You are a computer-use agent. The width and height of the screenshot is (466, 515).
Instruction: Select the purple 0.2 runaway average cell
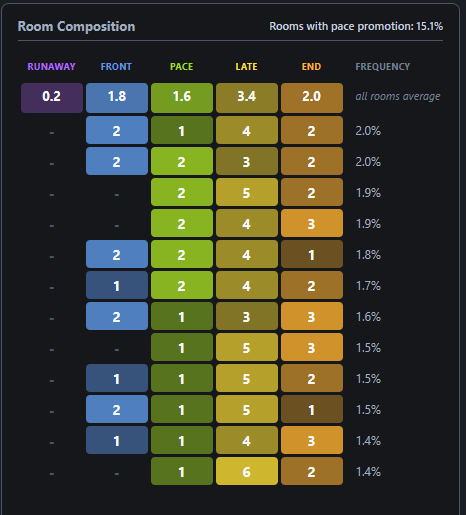click(x=52, y=98)
